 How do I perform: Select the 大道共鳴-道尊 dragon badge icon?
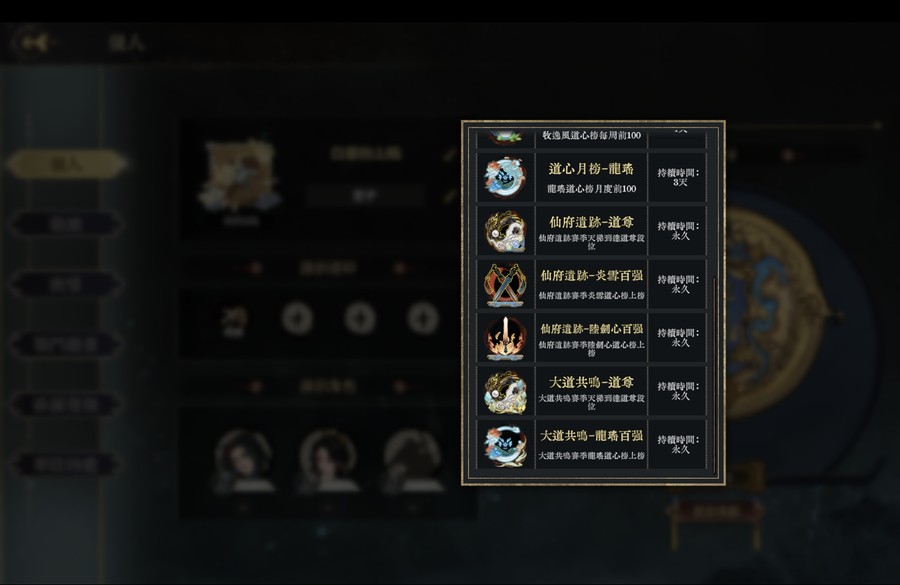pos(505,391)
